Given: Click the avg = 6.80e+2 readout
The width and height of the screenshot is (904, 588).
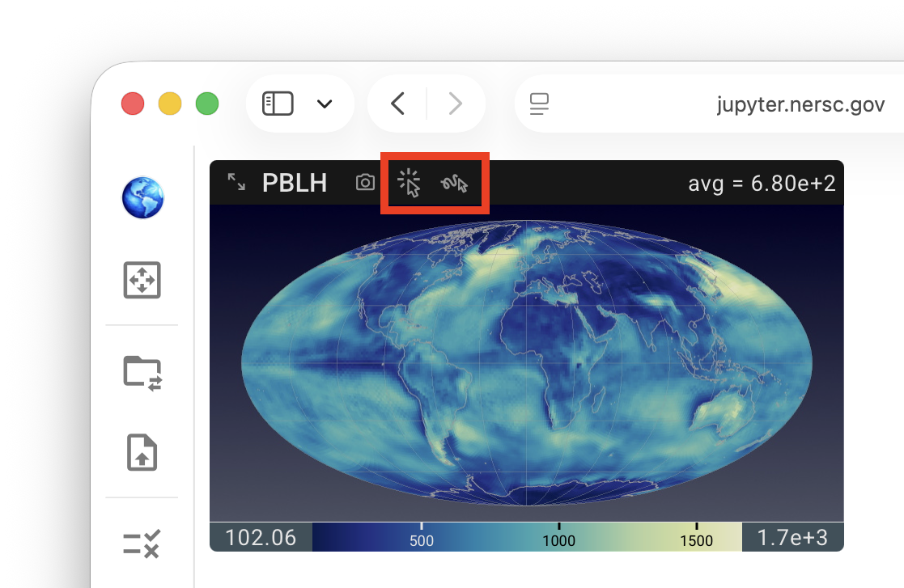Looking at the screenshot, I should click(762, 184).
